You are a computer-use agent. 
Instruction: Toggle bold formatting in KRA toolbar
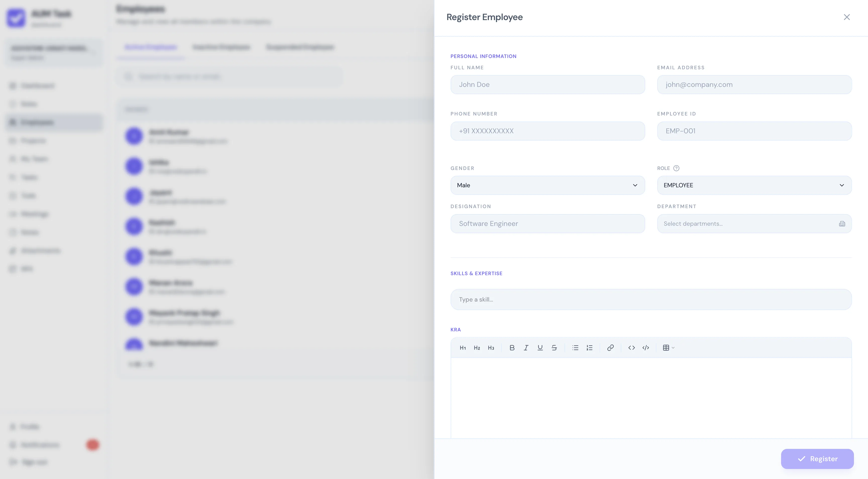512,348
